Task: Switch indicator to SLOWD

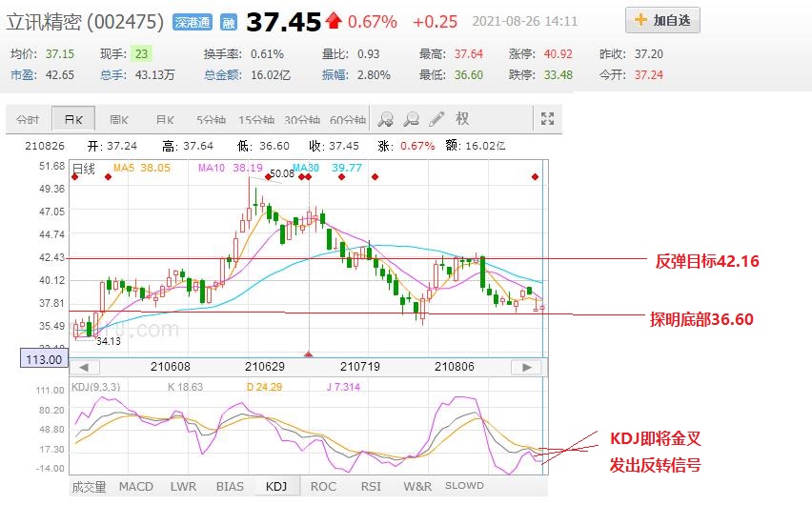Action: click(464, 486)
